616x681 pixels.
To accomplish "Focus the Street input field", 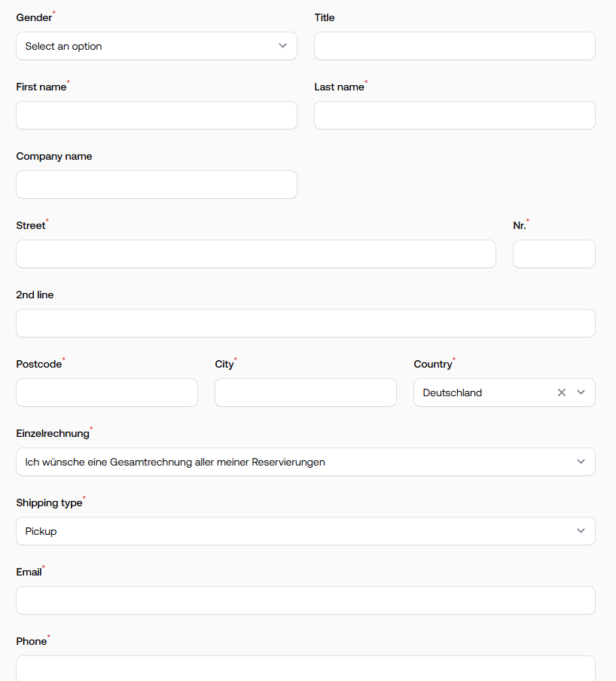I will click(256, 254).
